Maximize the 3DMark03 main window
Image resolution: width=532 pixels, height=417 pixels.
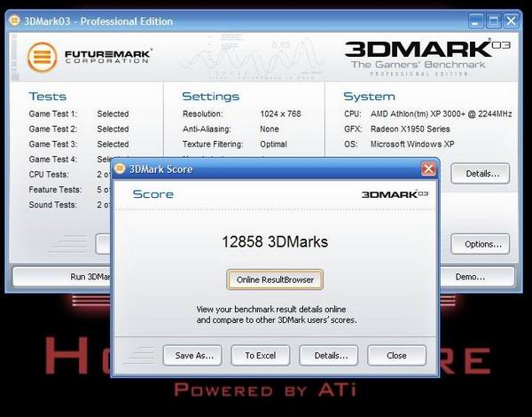(494, 21)
